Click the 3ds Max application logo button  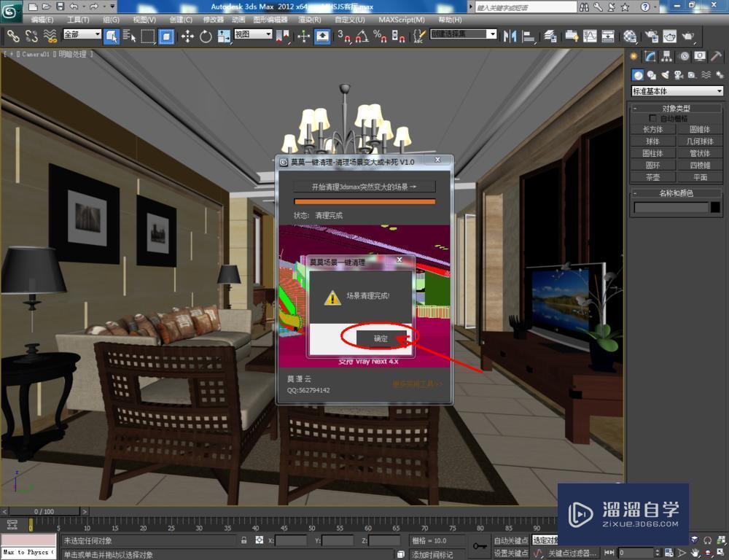pos(10,11)
